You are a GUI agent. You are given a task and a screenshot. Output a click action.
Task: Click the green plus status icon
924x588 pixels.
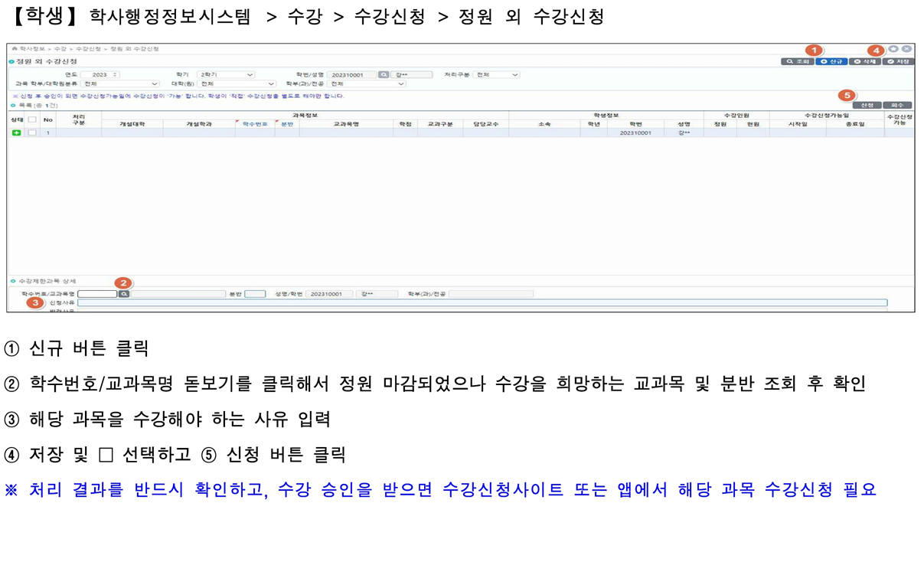(x=16, y=132)
